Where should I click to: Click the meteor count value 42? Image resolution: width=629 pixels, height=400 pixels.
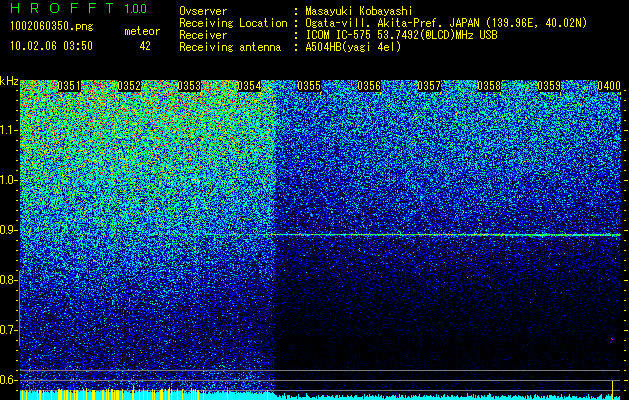coord(145,46)
